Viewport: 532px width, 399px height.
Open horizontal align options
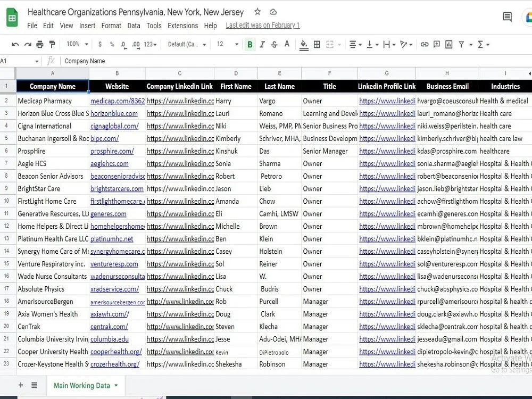tap(355, 45)
